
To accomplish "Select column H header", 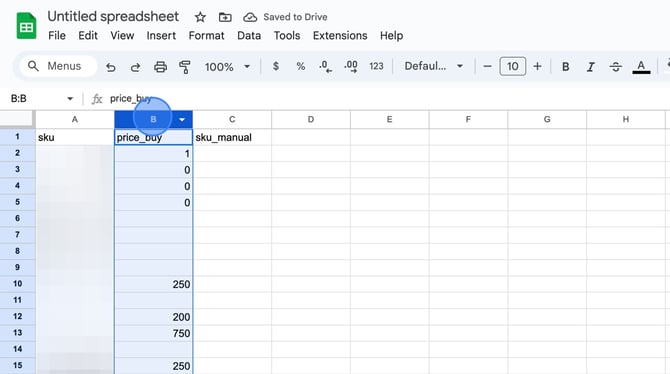I will 626,120.
